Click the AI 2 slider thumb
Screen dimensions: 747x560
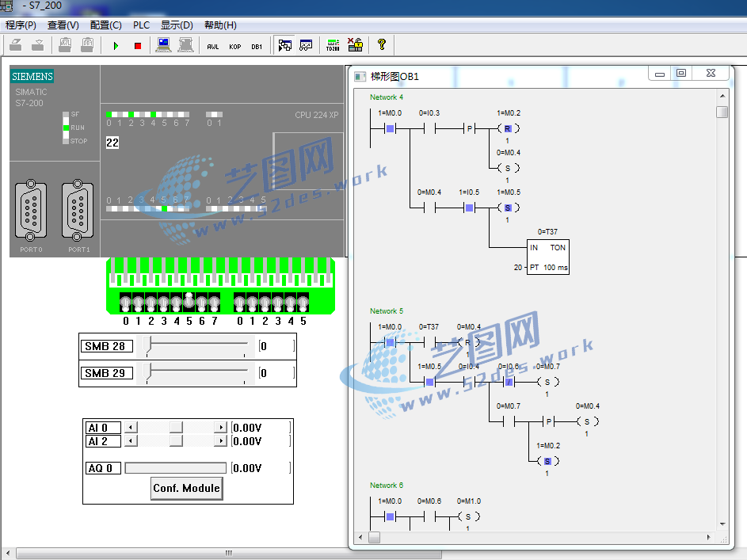click(x=176, y=441)
